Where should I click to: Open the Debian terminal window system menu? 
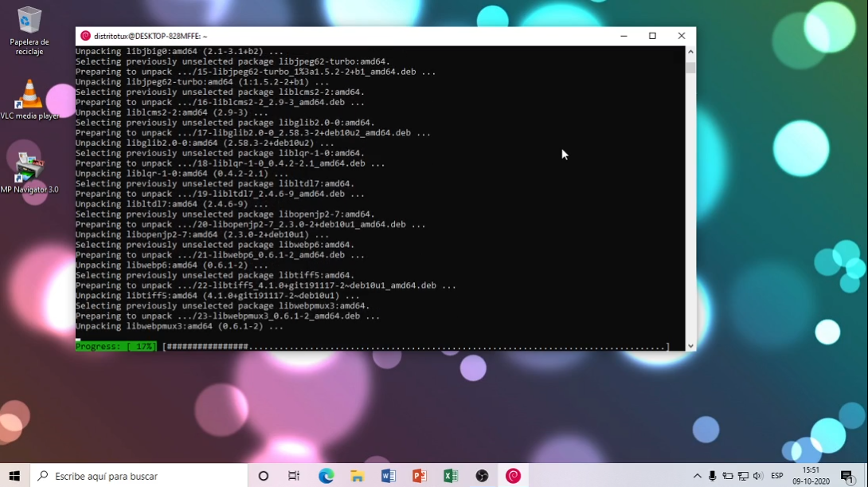(x=85, y=36)
